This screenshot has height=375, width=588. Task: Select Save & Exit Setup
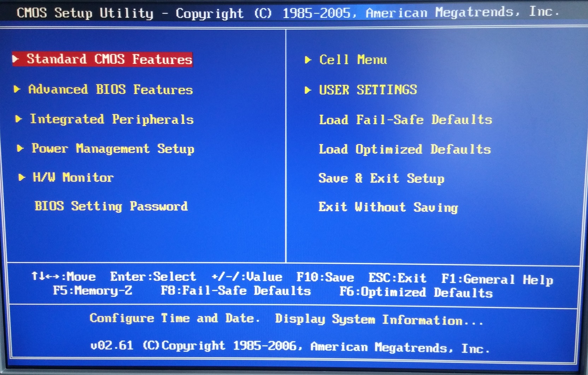381,178
